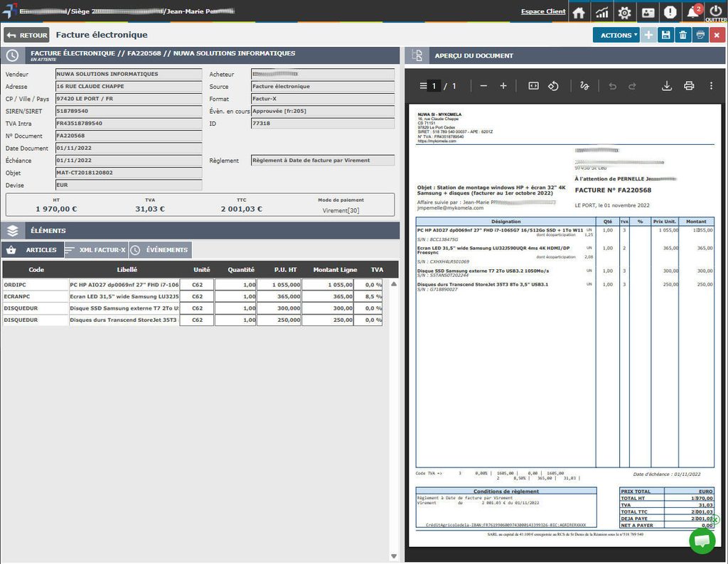Screen dimensions: 728x564
Task: Click the Objet field MAT-CT2018120802
Action: point(129,173)
